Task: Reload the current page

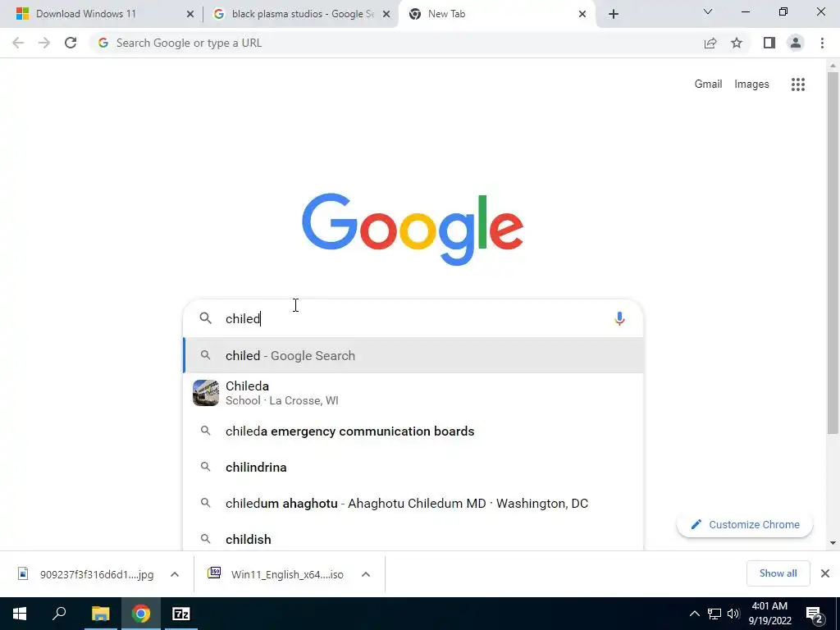Action: pyautogui.click(x=71, y=43)
